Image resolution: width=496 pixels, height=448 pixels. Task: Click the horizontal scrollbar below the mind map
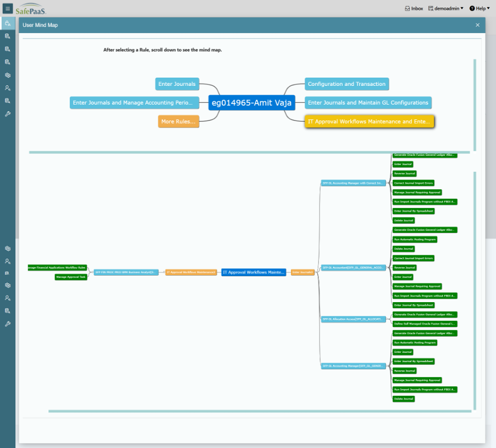(x=260, y=411)
